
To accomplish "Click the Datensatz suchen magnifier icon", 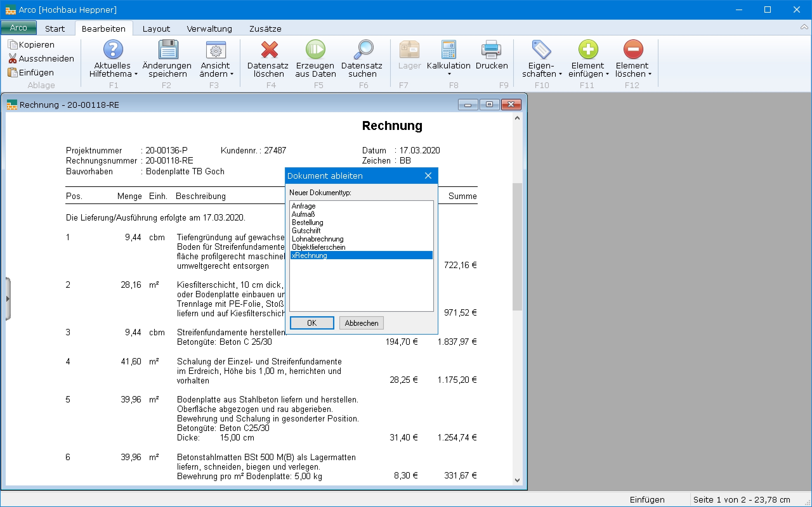I will pyautogui.click(x=363, y=49).
